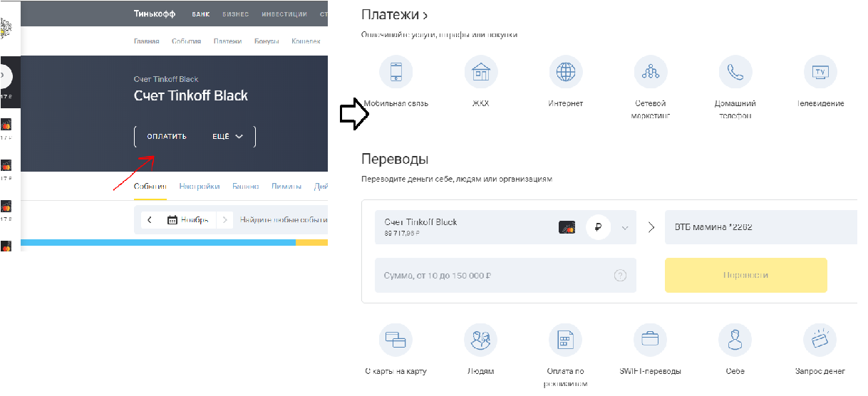
Task: Go to the События navigation item
Action: click(186, 41)
